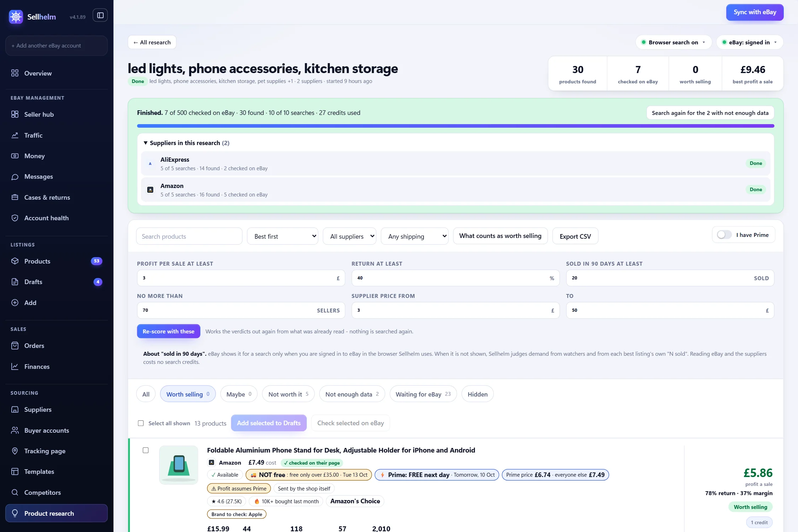Select the Not enough data tab

click(352, 394)
